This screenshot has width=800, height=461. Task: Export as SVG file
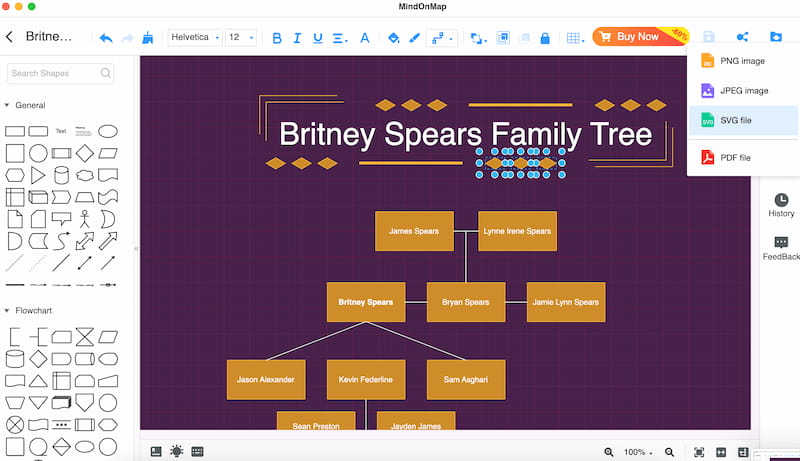(x=743, y=120)
